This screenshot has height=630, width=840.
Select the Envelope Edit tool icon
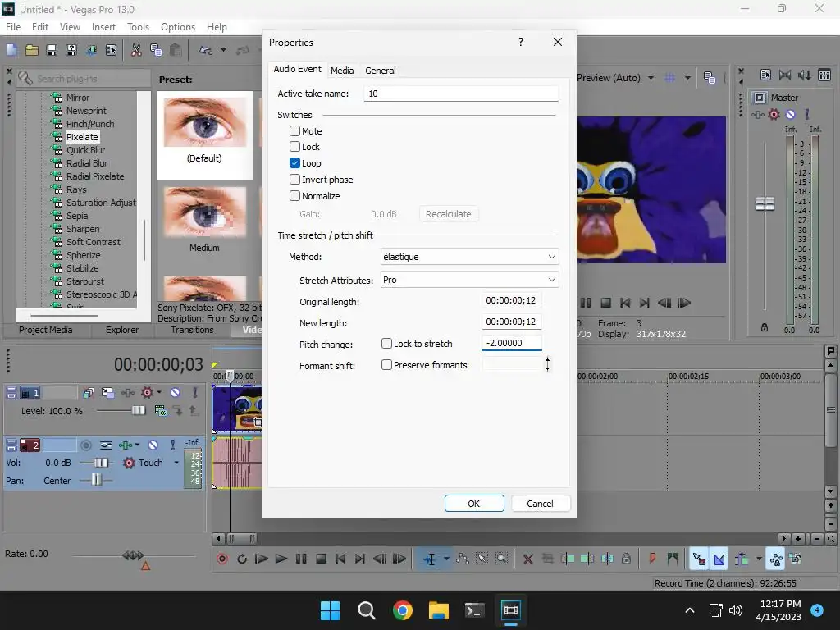coord(463,559)
